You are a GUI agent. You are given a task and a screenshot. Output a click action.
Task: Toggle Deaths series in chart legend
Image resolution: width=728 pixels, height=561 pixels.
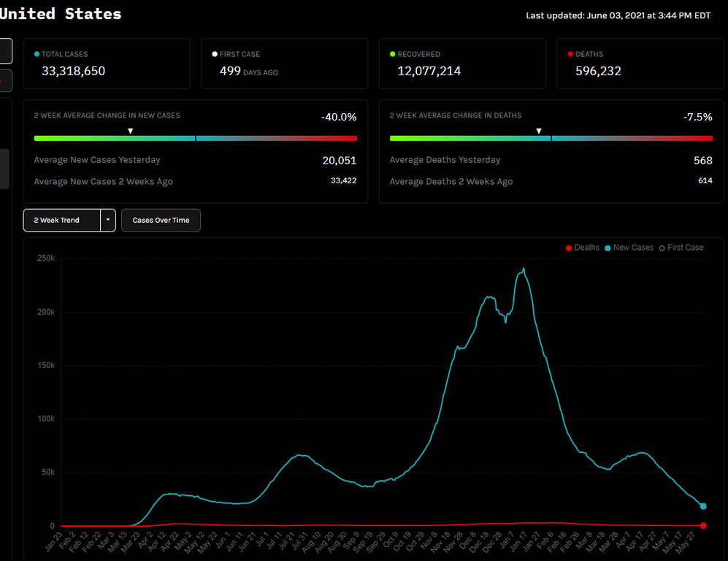(583, 248)
